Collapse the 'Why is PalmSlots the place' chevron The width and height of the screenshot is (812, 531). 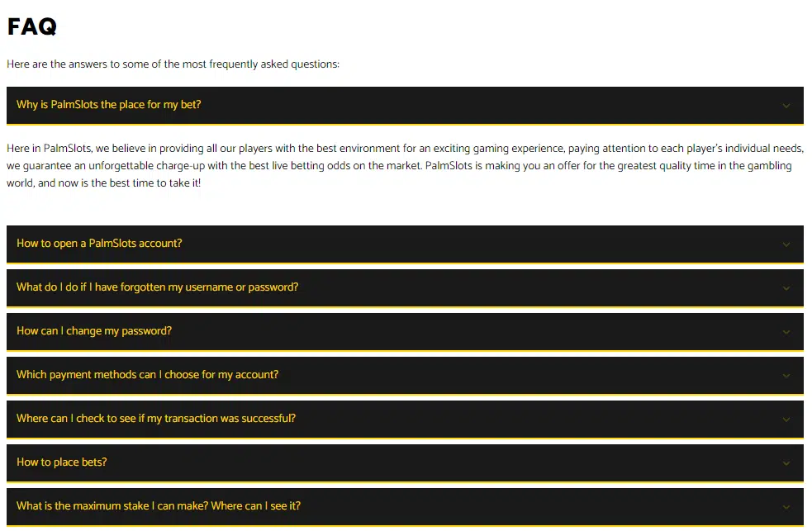tap(786, 106)
